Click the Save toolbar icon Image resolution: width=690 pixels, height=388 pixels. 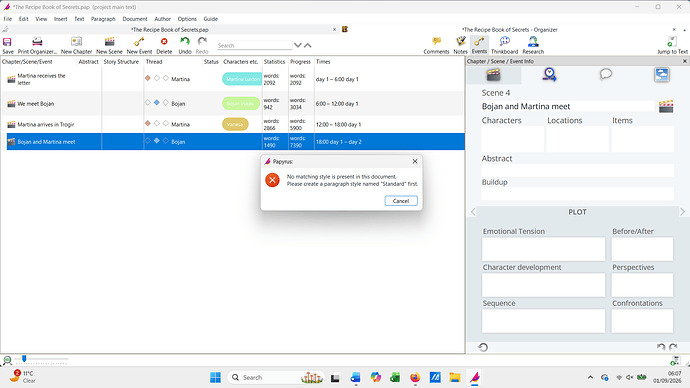click(7, 45)
